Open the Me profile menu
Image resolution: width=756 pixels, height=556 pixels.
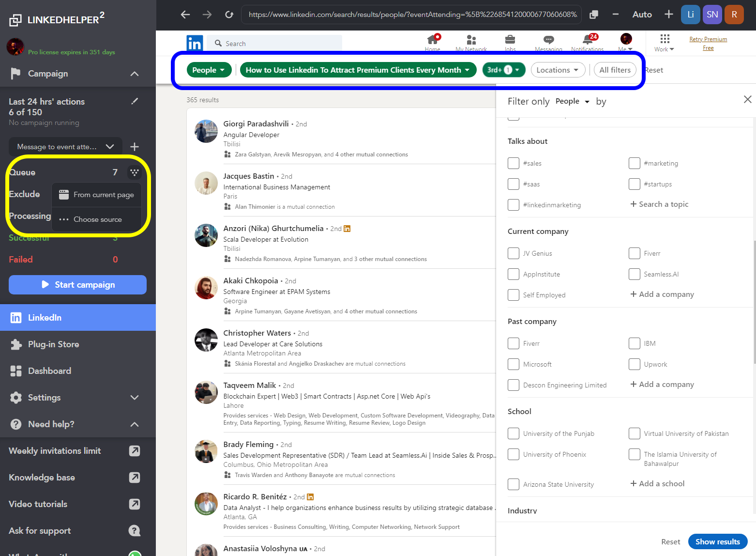[626, 42]
